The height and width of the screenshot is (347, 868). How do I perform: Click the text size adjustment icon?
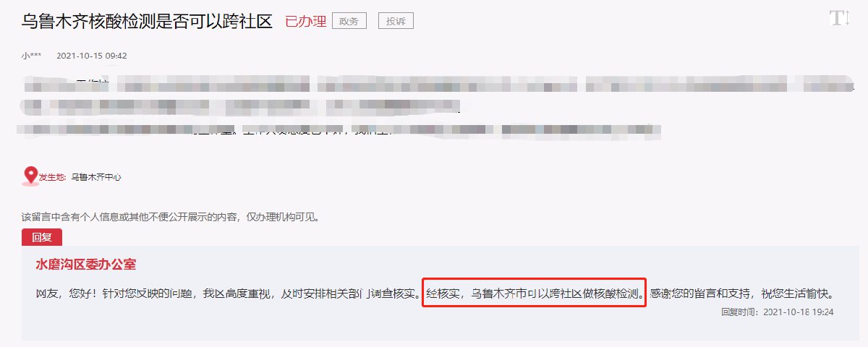[x=839, y=19]
